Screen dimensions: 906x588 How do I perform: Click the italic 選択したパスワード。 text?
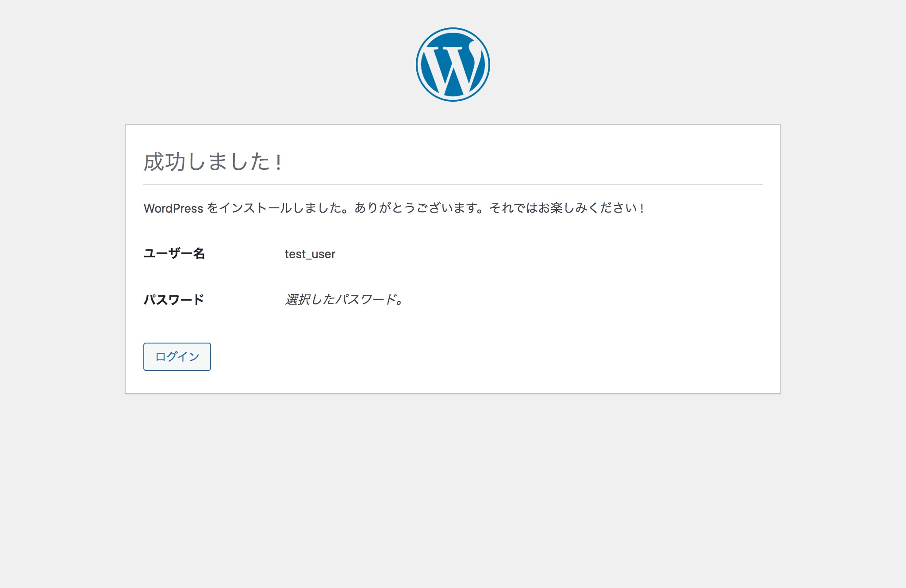point(344,300)
